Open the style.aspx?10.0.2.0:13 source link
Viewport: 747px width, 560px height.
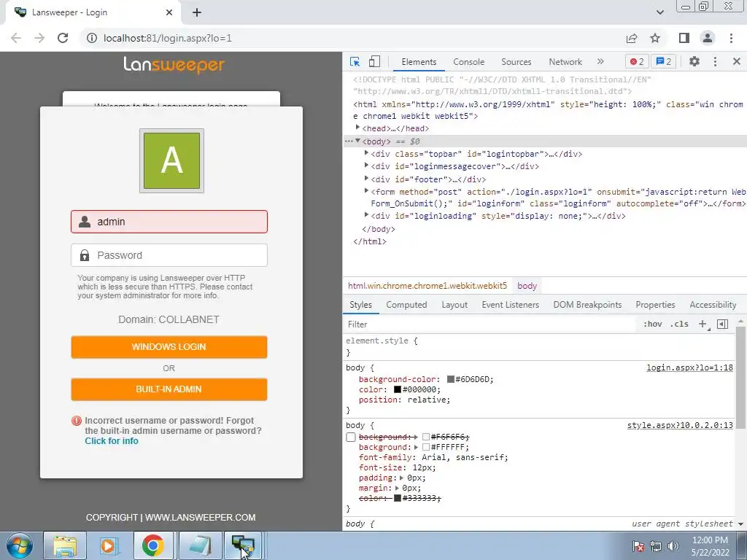point(680,425)
